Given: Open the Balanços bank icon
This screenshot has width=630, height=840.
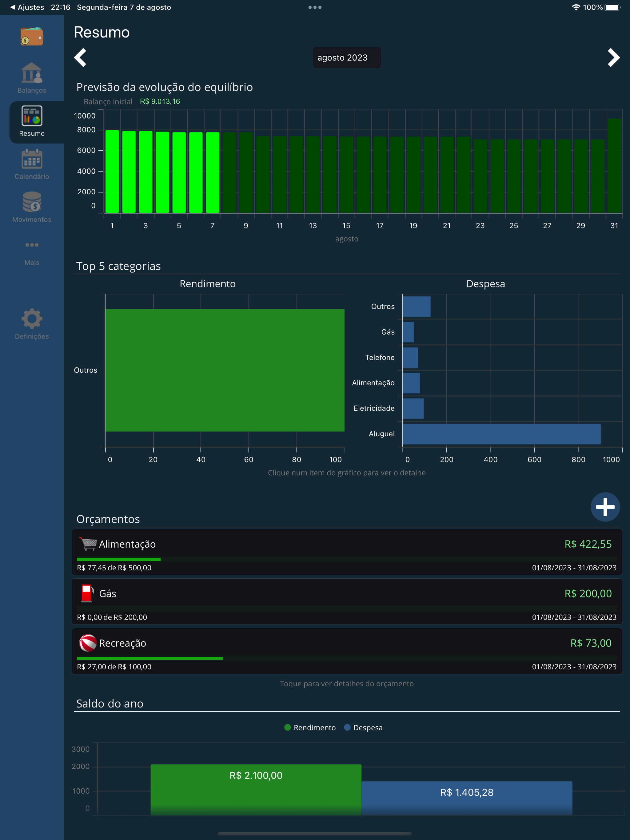Looking at the screenshot, I should [32, 73].
